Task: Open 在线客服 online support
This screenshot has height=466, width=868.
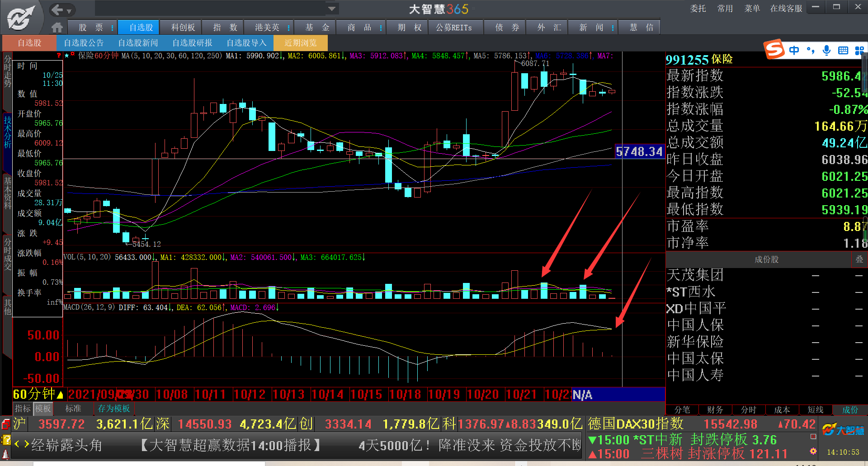Action: (x=786, y=9)
